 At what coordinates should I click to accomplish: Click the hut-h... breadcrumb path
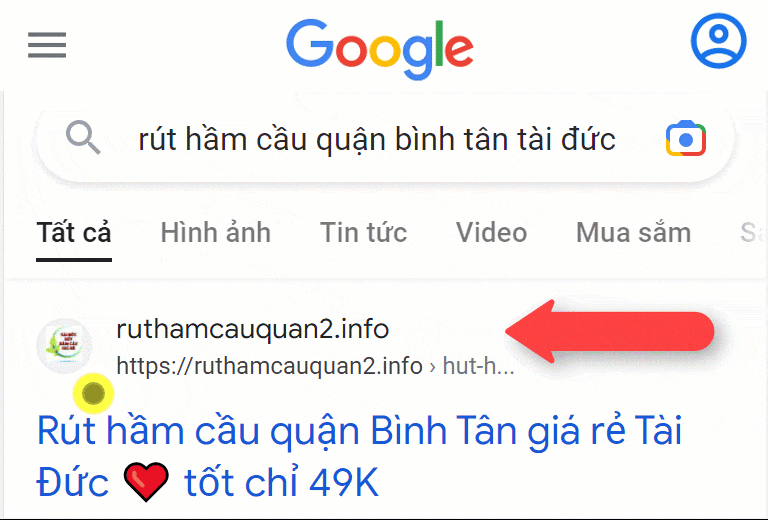pyautogui.click(x=479, y=366)
